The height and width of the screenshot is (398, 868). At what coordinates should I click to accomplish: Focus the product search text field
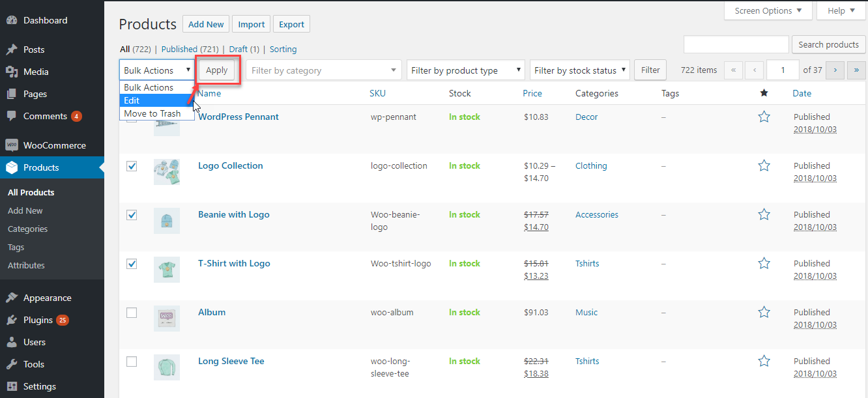[x=736, y=44]
